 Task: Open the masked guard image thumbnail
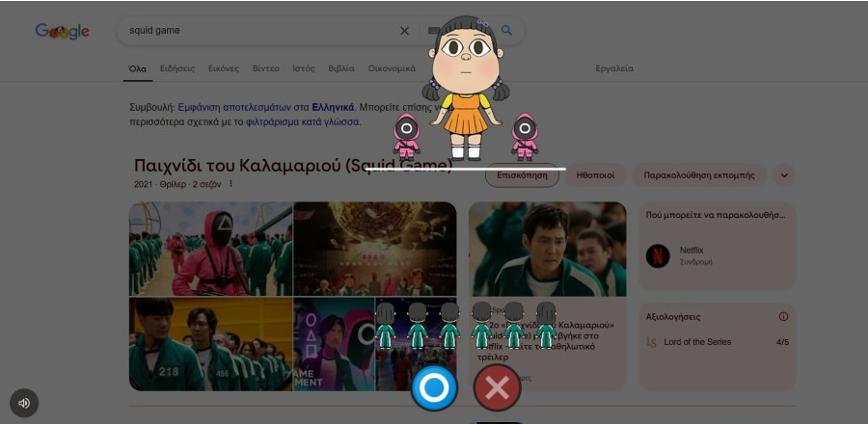click(210, 249)
